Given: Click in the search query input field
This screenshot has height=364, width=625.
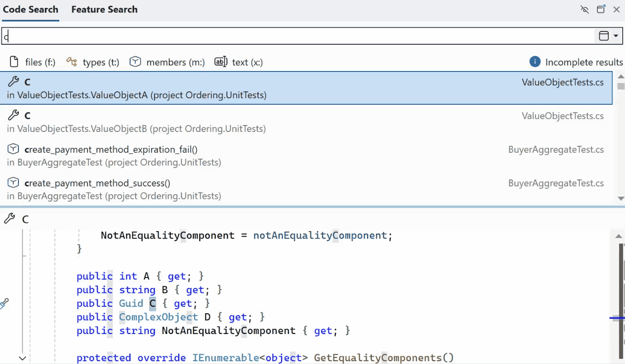Looking at the screenshot, I should tap(298, 36).
